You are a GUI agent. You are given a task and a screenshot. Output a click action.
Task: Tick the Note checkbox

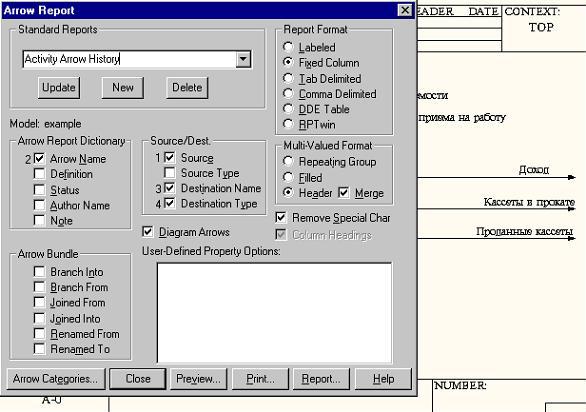pyautogui.click(x=39, y=220)
